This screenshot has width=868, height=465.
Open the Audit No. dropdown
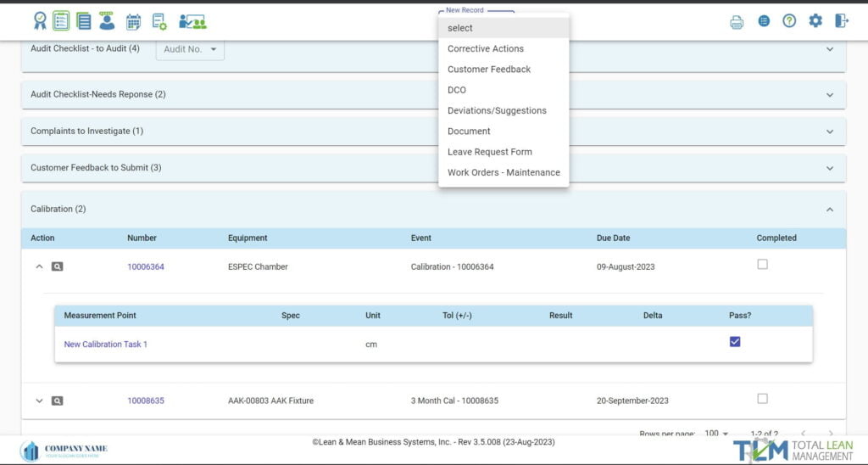190,49
